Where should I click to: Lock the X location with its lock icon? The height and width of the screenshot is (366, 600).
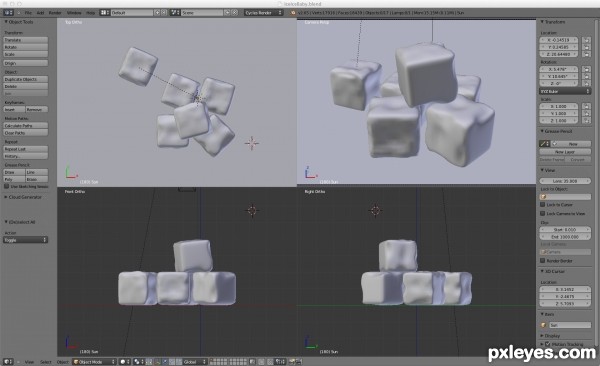click(x=586, y=40)
